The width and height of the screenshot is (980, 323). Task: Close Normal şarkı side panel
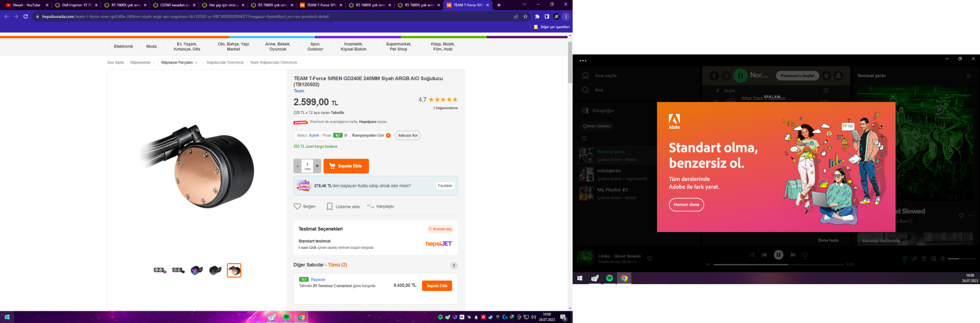(968, 76)
